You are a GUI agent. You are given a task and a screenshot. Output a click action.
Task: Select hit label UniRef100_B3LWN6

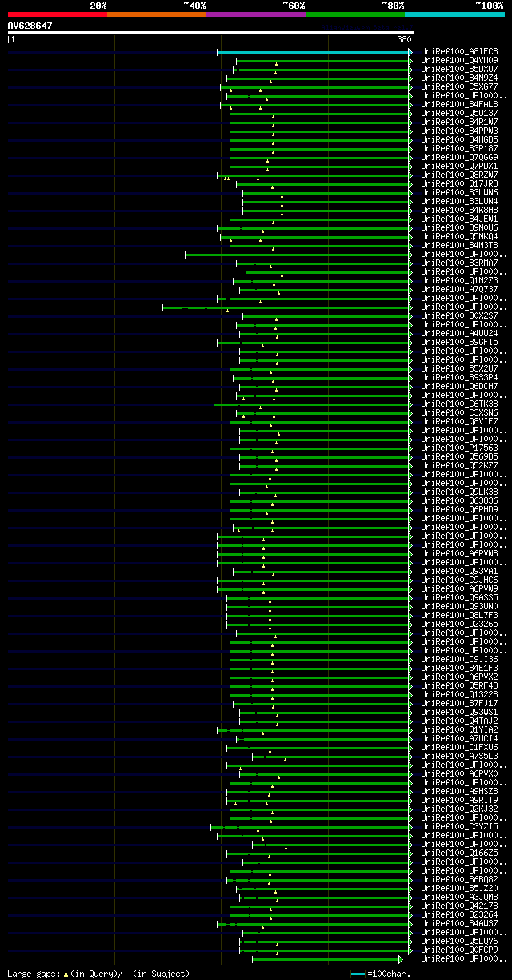point(459,193)
